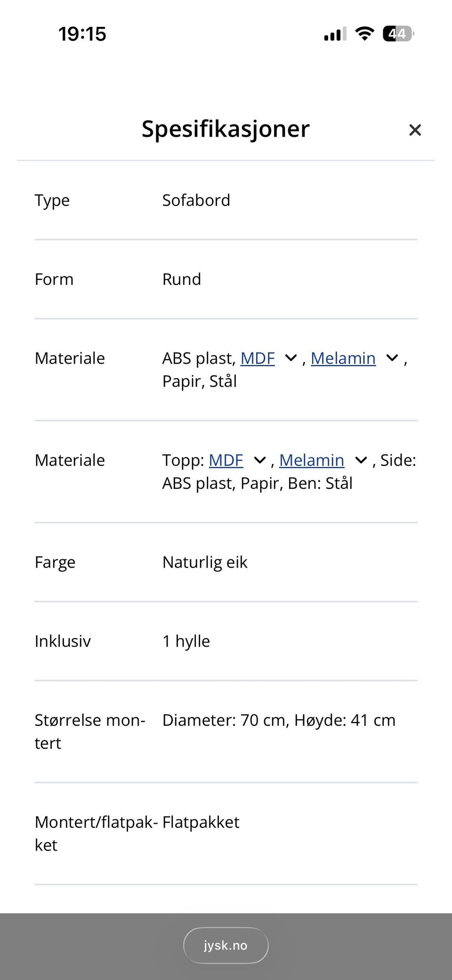Tap the 19:15 clock in status bar
Viewport: 452px width, 980px height.
pos(82,34)
